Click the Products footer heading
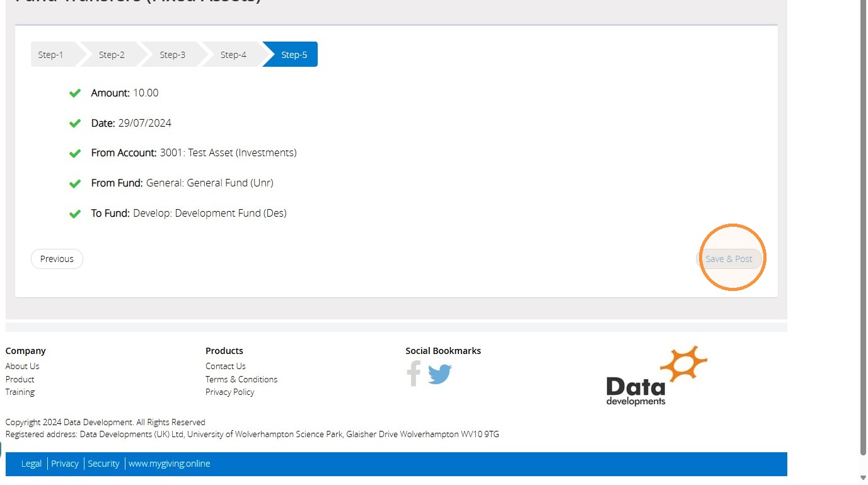The image size is (868, 485). point(224,351)
